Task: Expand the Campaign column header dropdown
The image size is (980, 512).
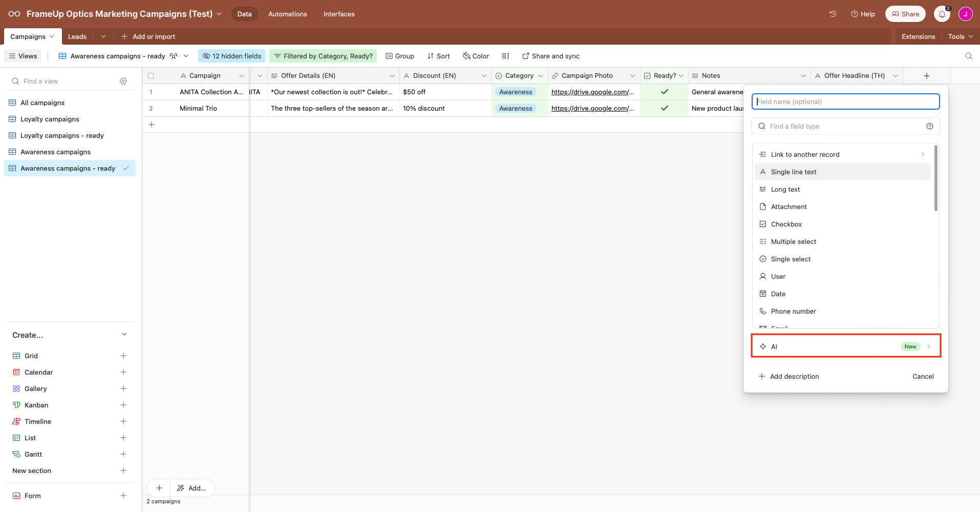Action: (241, 75)
